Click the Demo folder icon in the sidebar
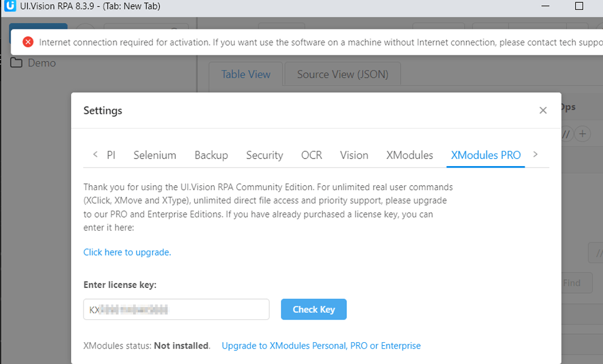Image resolution: width=603 pixels, height=364 pixels. point(16,62)
